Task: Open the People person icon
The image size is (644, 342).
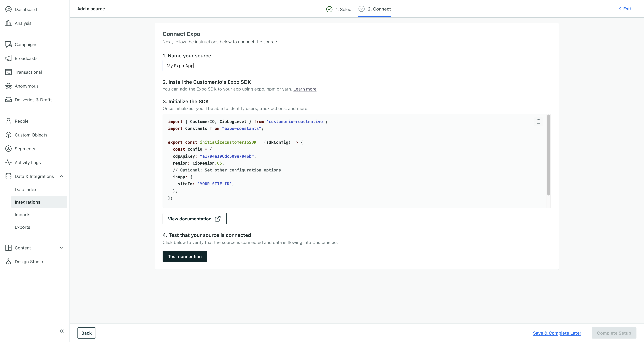Action: 8,121
